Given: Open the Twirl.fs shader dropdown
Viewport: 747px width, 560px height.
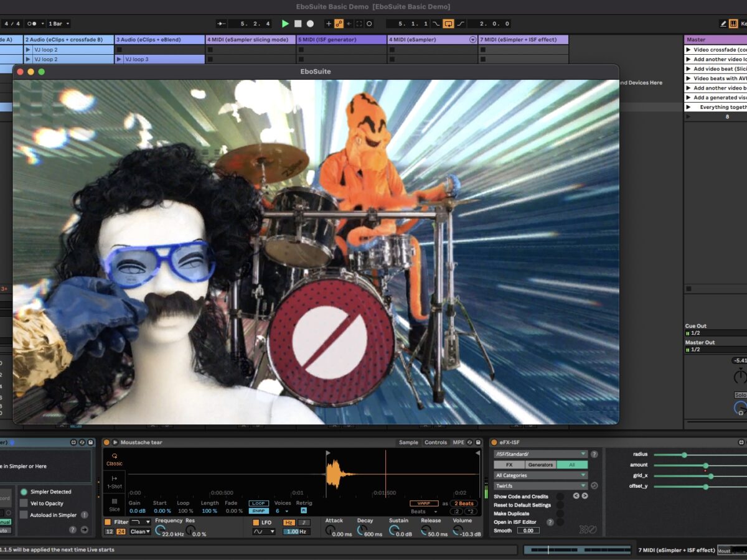Looking at the screenshot, I should point(540,486).
